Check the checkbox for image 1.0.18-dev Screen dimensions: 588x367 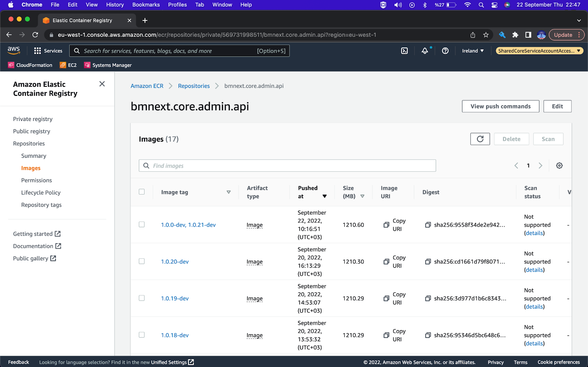pos(142,335)
